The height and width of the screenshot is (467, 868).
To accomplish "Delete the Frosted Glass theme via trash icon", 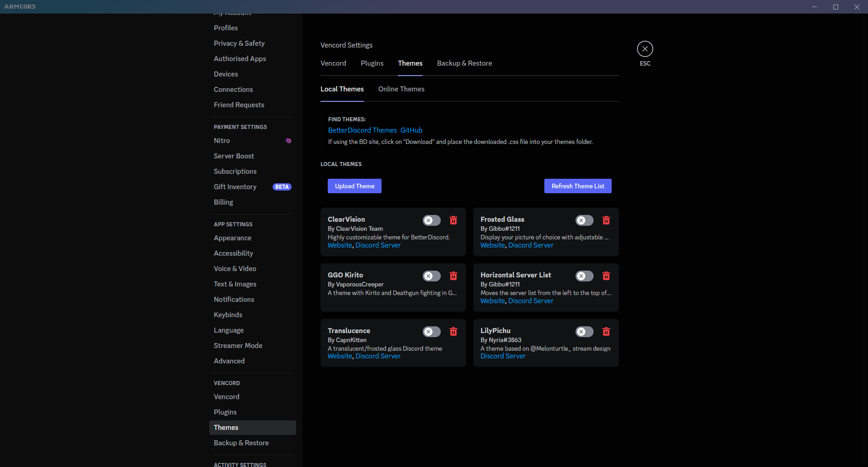I will (606, 220).
